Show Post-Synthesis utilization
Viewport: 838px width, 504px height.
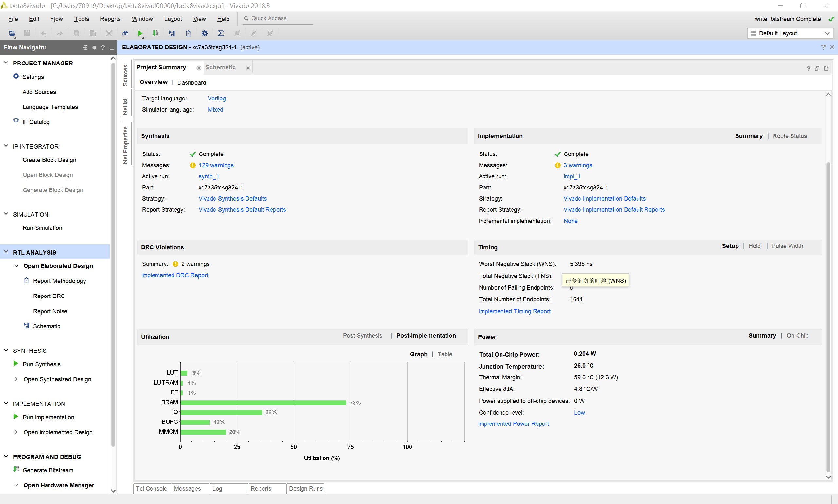click(x=362, y=335)
